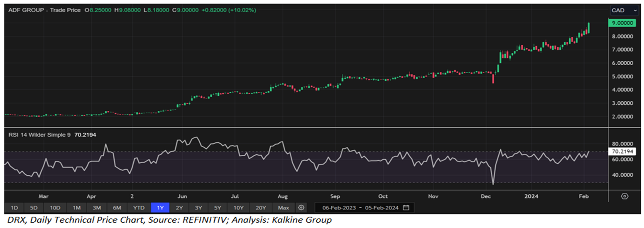
Task: Click the 80.0000 RSI axis label
Action: (622, 144)
